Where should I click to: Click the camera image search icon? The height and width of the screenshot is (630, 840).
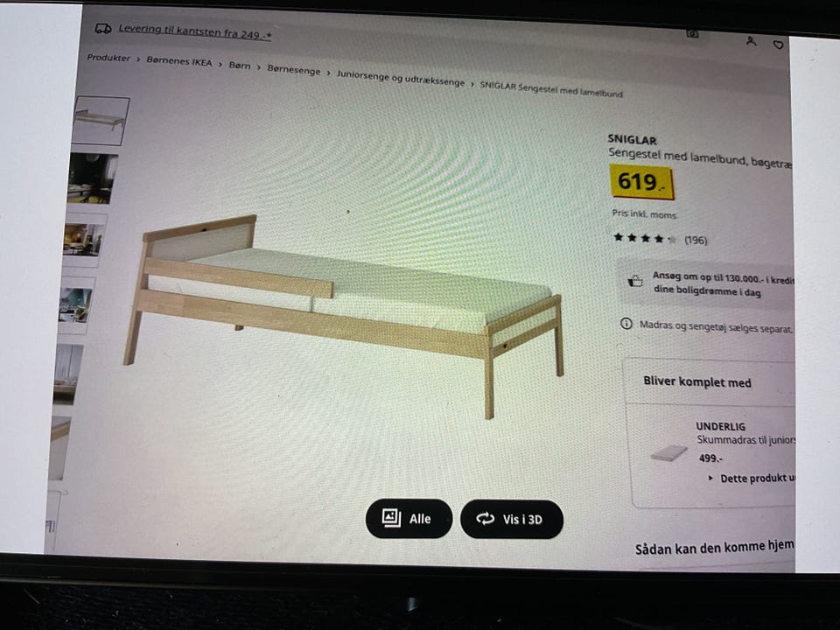tap(692, 34)
